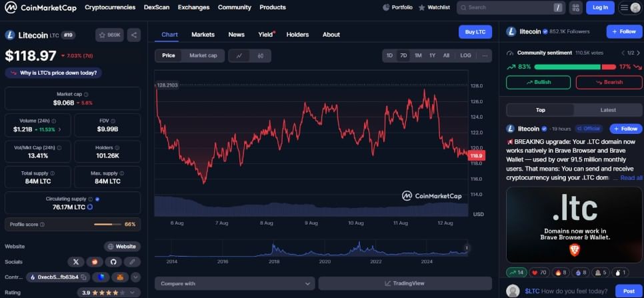Image resolution: width=644 pixels, height=298 pixels.
Task: Select the Price chart toggle
Action: [x=169, y=55]
